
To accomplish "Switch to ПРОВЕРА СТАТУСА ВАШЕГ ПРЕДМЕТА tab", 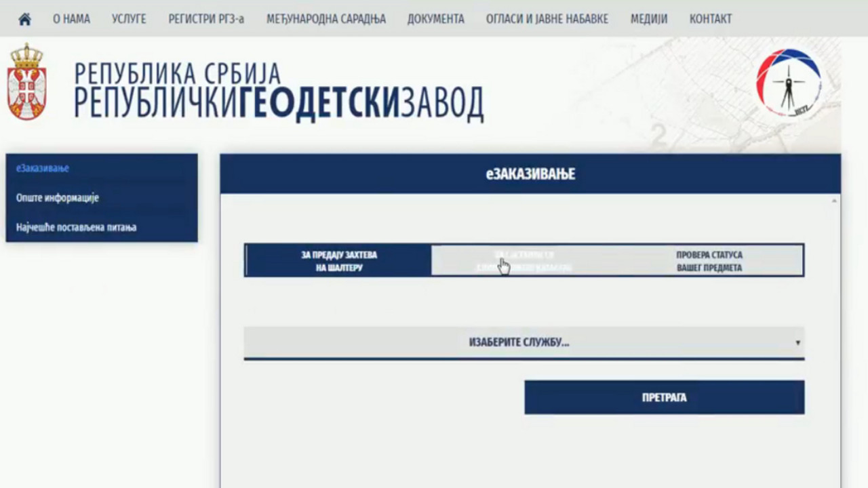I will pos(709,261).
